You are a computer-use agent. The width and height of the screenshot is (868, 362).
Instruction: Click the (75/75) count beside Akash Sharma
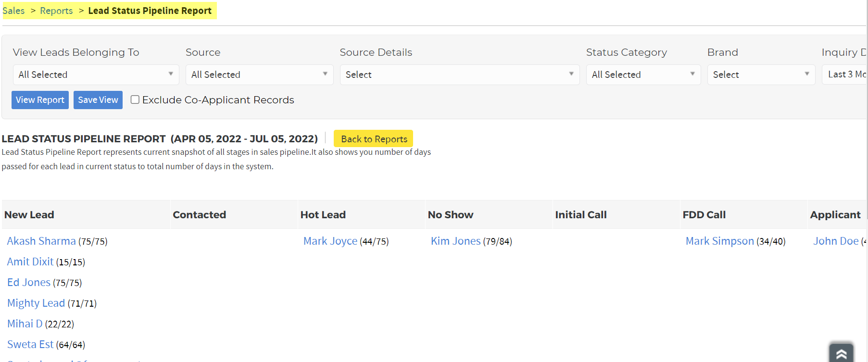[x=93, y=241]
